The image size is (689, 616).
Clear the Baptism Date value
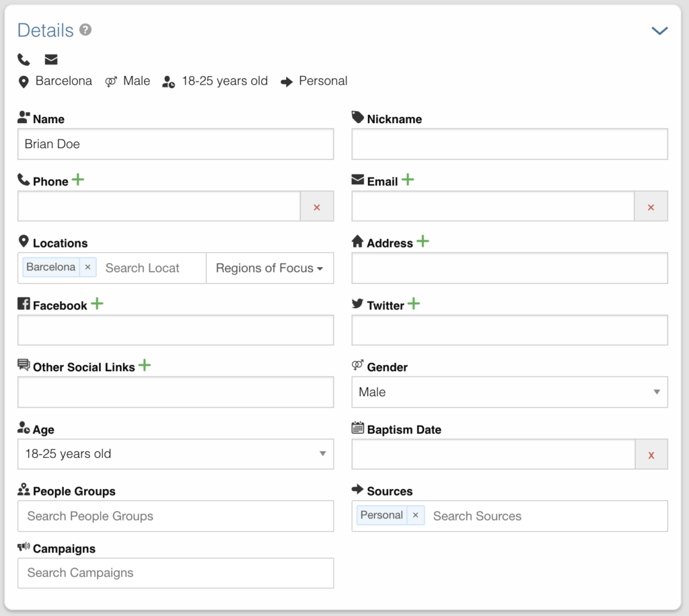coord(651,455)
